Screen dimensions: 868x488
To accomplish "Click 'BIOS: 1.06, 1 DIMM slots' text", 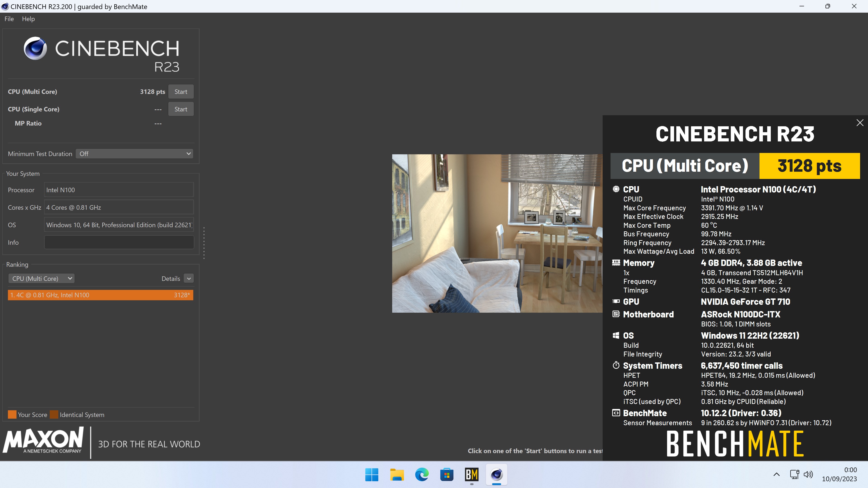I will point(736,324).
